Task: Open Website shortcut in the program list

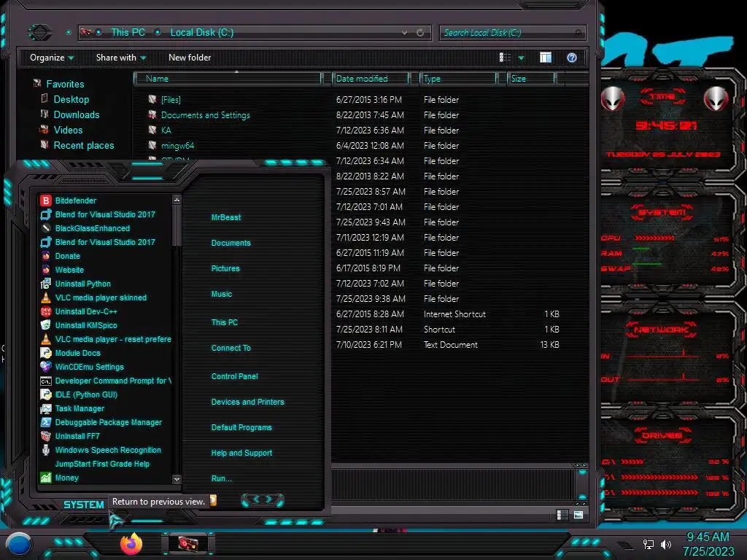Action: [69, 270]
